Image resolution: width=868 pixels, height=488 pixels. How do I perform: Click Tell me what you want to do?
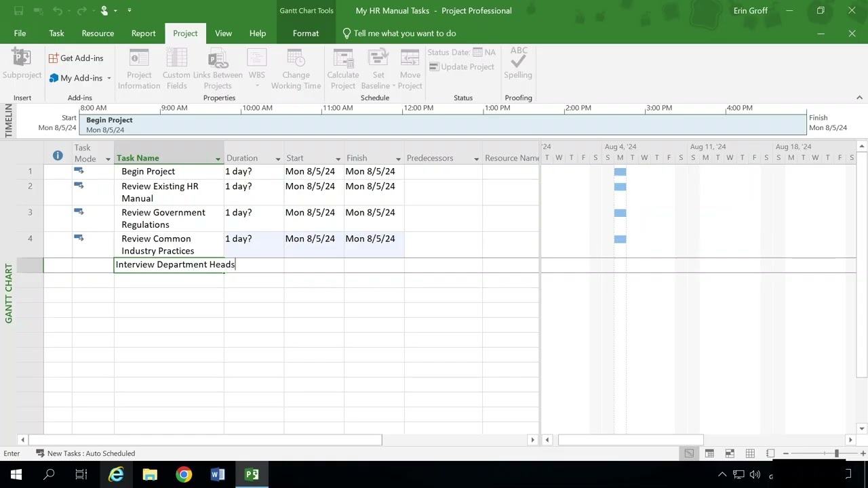[399, 33]
